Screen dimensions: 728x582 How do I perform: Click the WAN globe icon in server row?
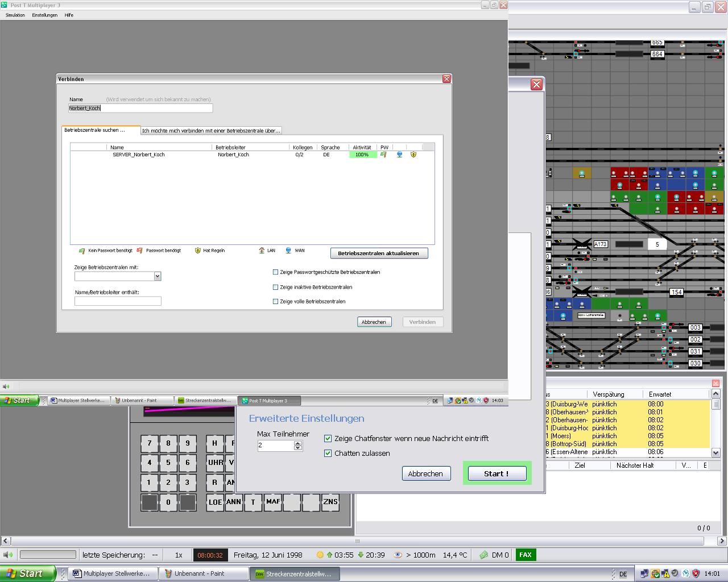point(399,155)
